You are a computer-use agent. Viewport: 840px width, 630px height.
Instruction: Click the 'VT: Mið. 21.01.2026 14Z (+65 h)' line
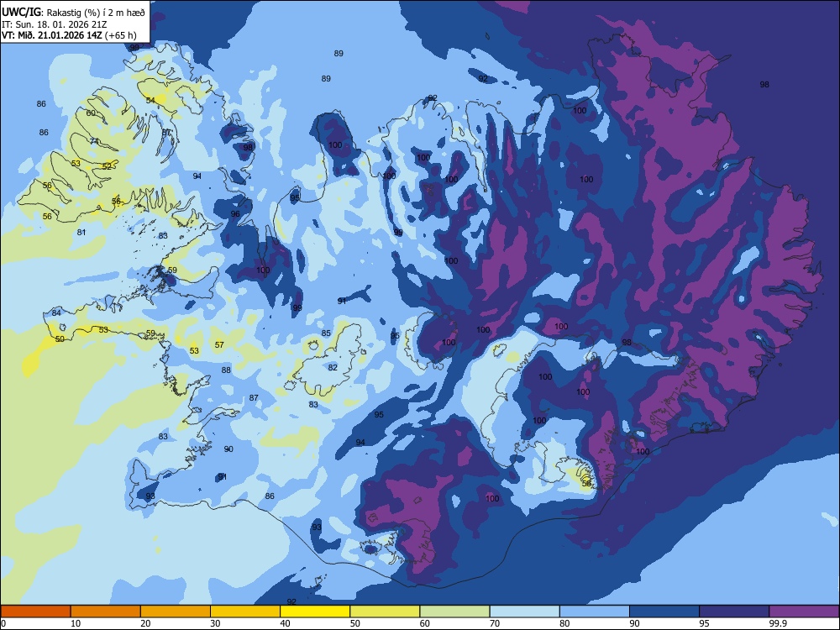[x=69, y=35]
